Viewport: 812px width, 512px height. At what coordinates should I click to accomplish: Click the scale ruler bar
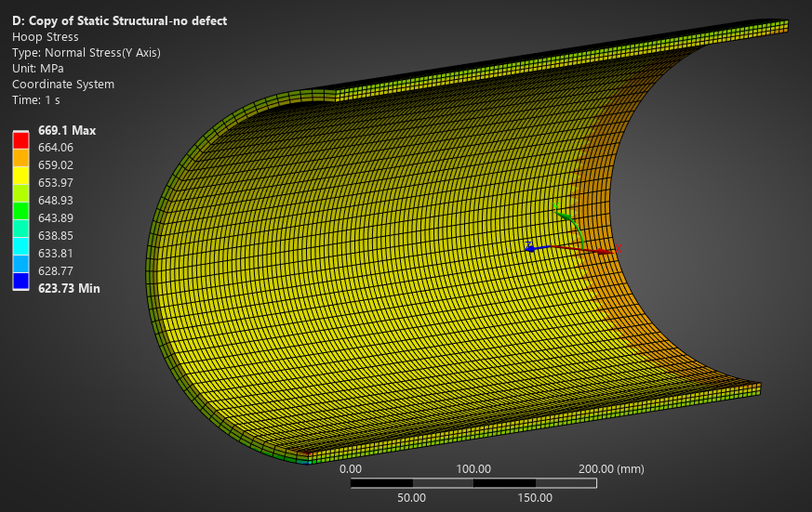(473, 483)
